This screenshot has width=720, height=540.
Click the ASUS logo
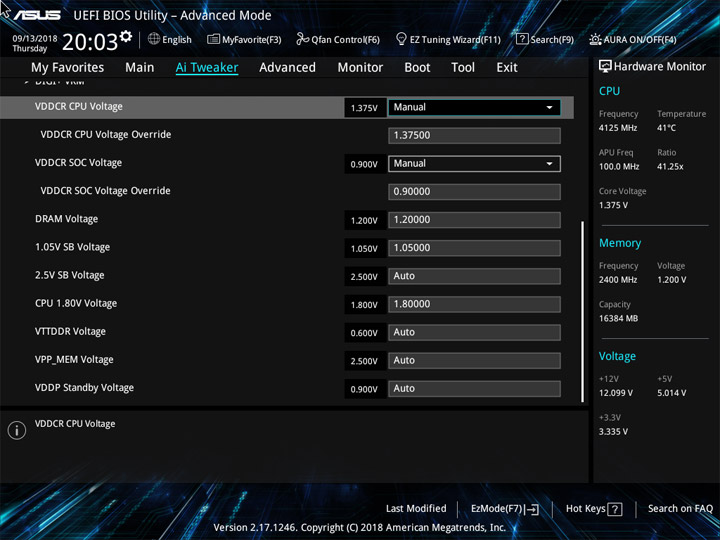point(37,16)
